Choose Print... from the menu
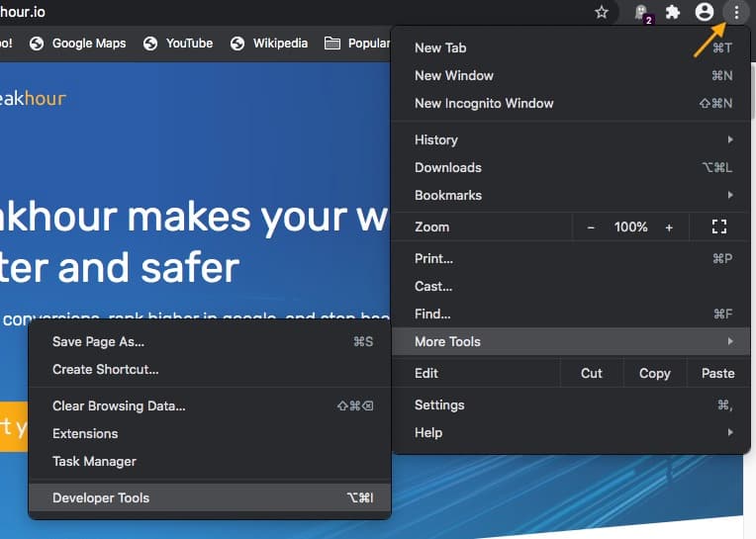756x539 pixels. pos(571,259)
